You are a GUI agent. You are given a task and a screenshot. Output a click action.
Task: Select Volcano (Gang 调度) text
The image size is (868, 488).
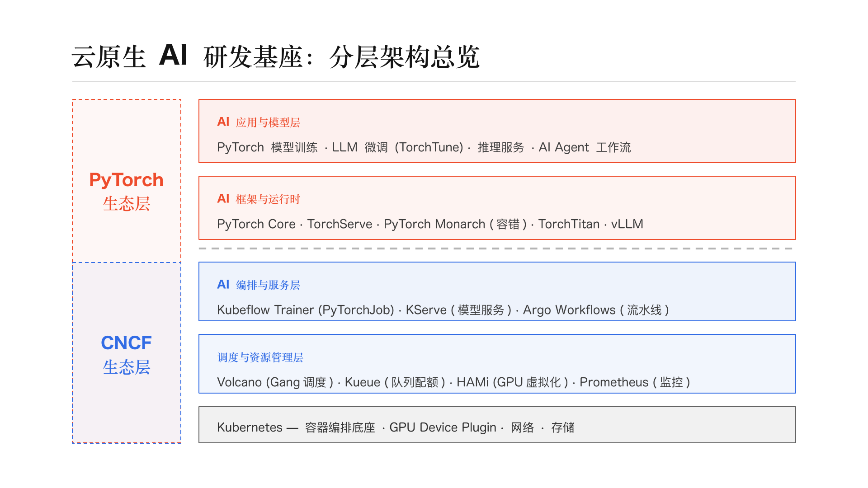[275, 382]
